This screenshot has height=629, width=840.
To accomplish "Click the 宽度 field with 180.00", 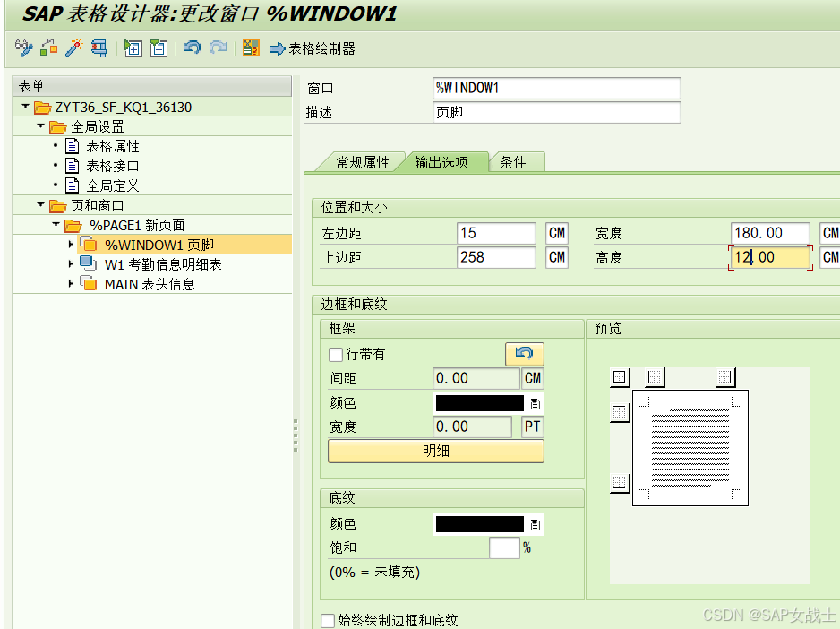I will coord(770,233).
